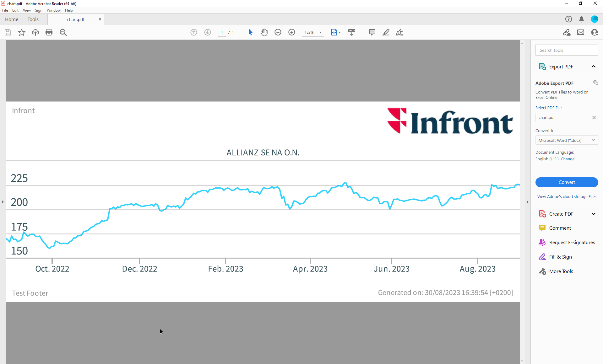This screenshot has width=603, height=364.
Task: Click the Search tools input field
Action: coord(567,50)
